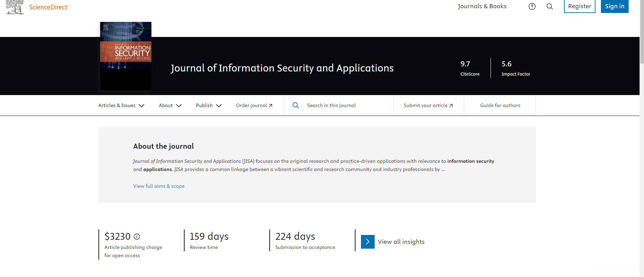
Task: Click the Elsevier tree logo icon
Action: pyautogui.click(x=15, y=7)
